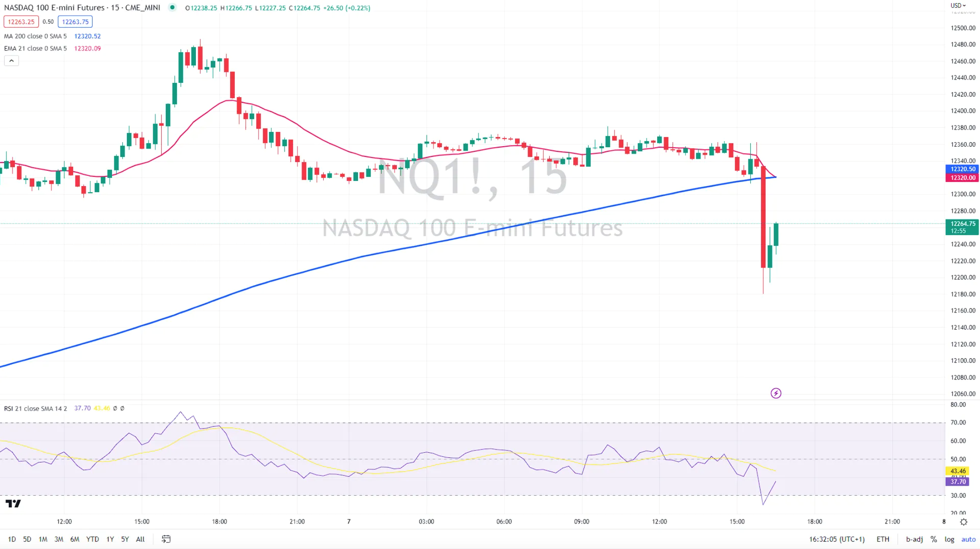Choose the 6M time range
Screen dimensions: 980x549
(x=75, y=539)
